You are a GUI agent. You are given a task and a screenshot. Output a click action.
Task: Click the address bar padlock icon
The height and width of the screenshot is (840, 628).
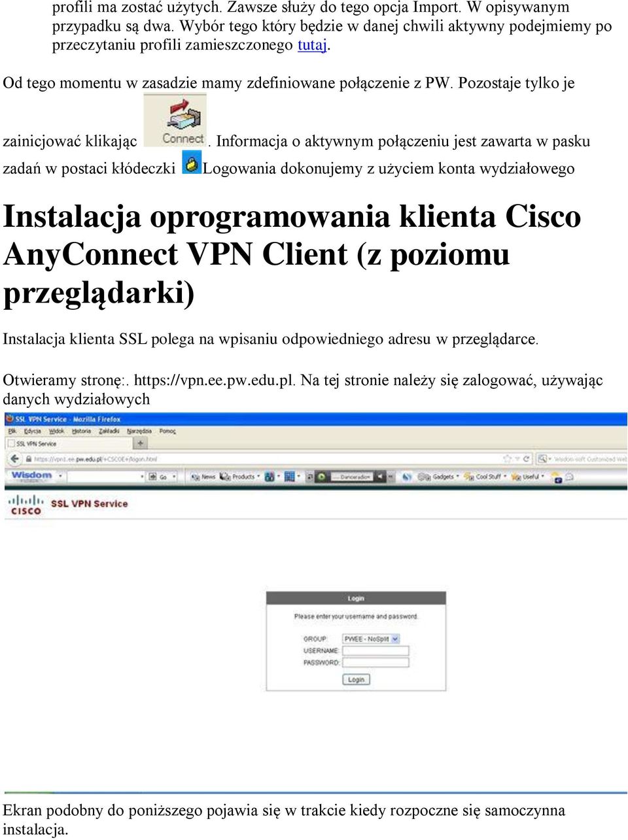(x=28, y=459)
